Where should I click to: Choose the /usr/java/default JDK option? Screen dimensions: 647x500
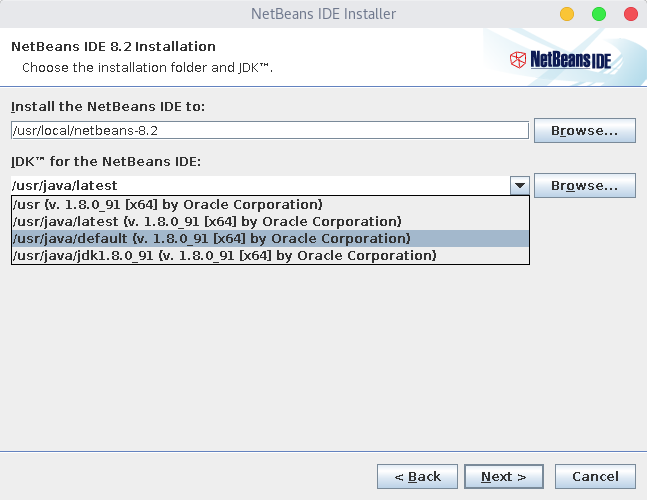[x=270, y=238]
